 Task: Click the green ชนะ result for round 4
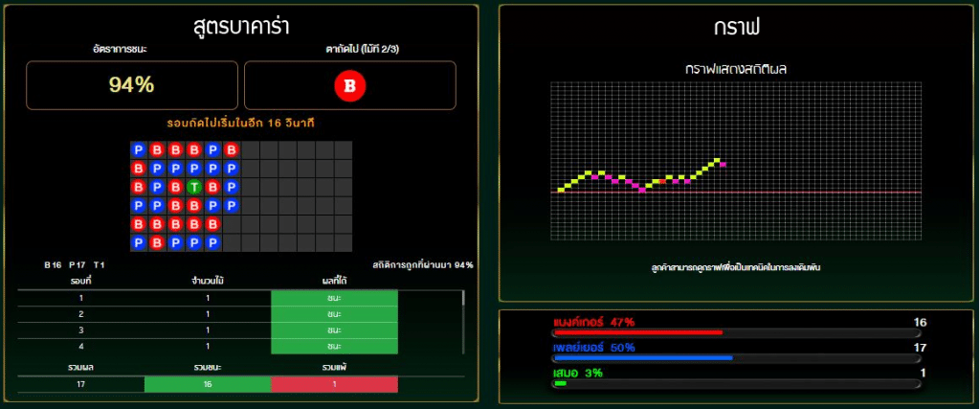pos(334,346)
